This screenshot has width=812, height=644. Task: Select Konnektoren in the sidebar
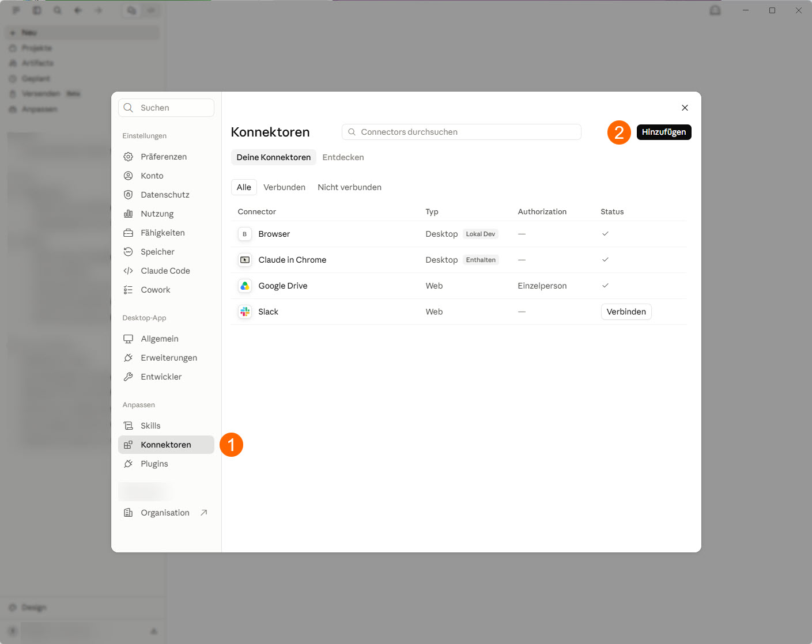tap(166, 445)
